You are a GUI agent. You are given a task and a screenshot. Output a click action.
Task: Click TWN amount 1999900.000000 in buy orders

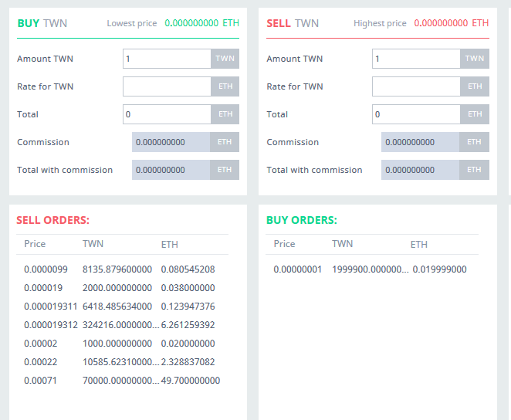click(371, 269)
